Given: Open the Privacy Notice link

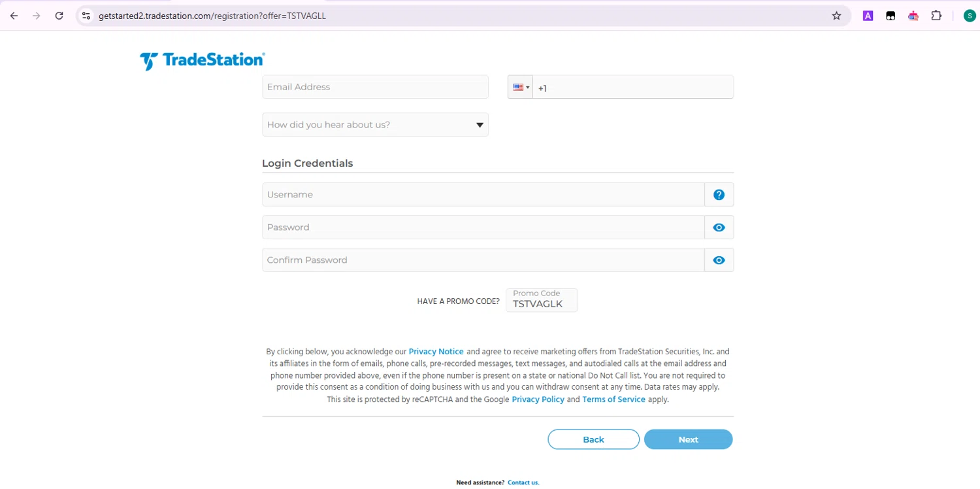Looking at the screenshot, I should pyautogui.click(x=436, y=352).
